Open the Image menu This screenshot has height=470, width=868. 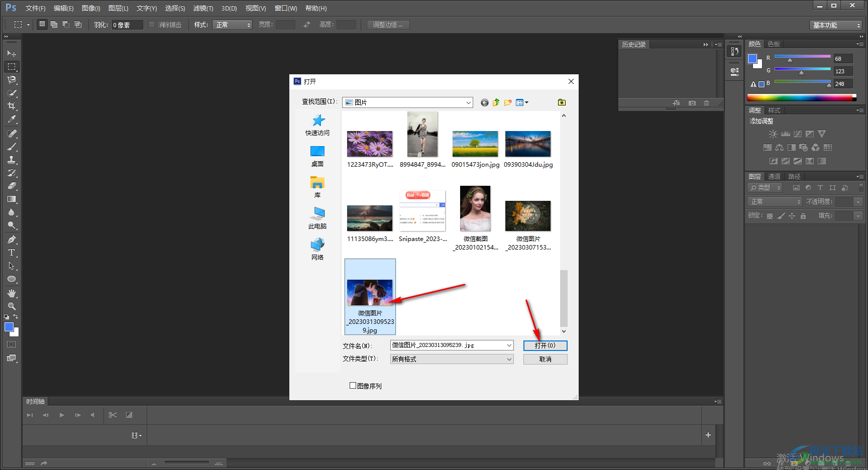coord(91,8)
